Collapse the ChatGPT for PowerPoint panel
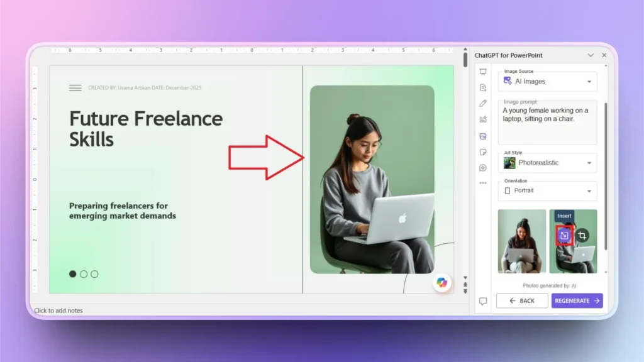The image size is (644, 362). tap(590, 55)
